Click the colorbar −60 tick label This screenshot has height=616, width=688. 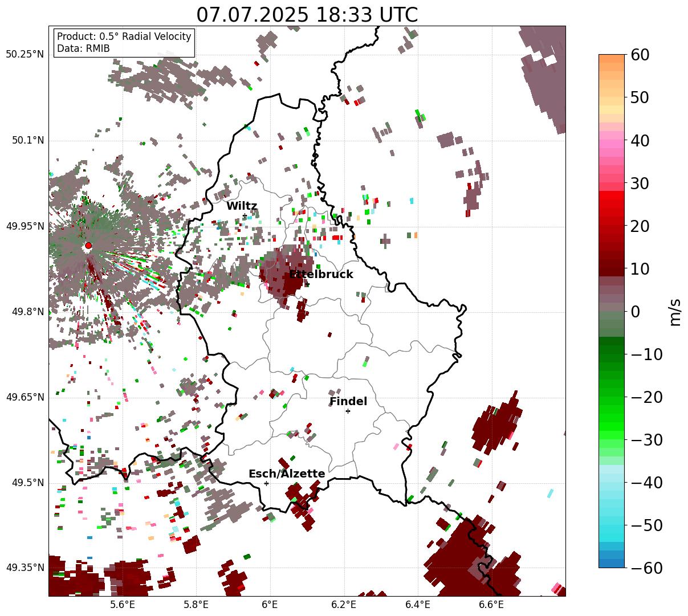tap(647, 568)
